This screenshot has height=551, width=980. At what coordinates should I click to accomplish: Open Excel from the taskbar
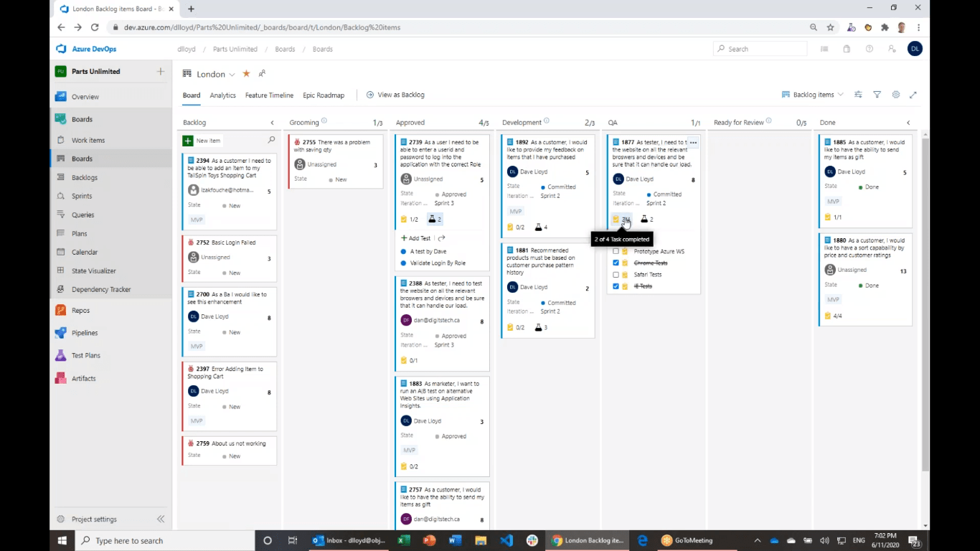(x=404, y=541)
